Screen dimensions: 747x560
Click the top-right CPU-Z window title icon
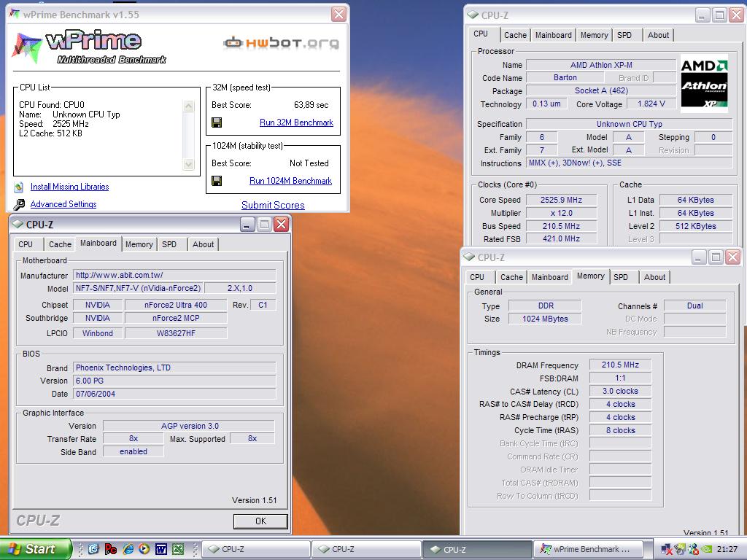tap(473, 15)
